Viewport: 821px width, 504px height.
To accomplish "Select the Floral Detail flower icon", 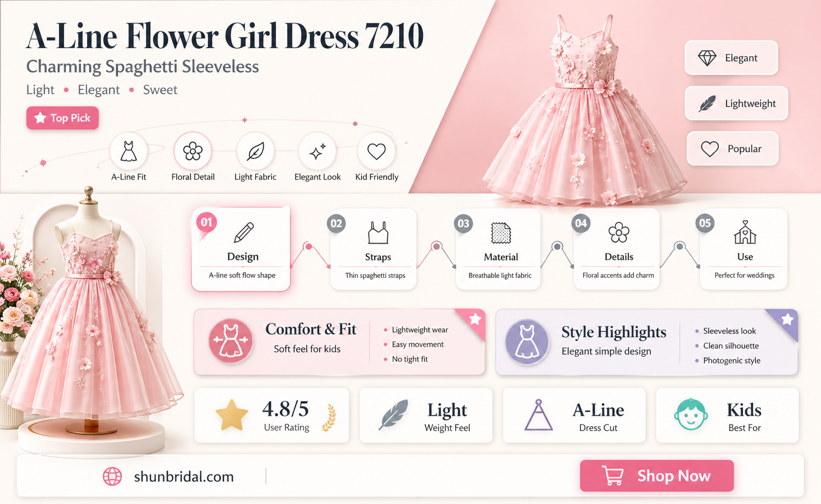I will tap(193, 151).
